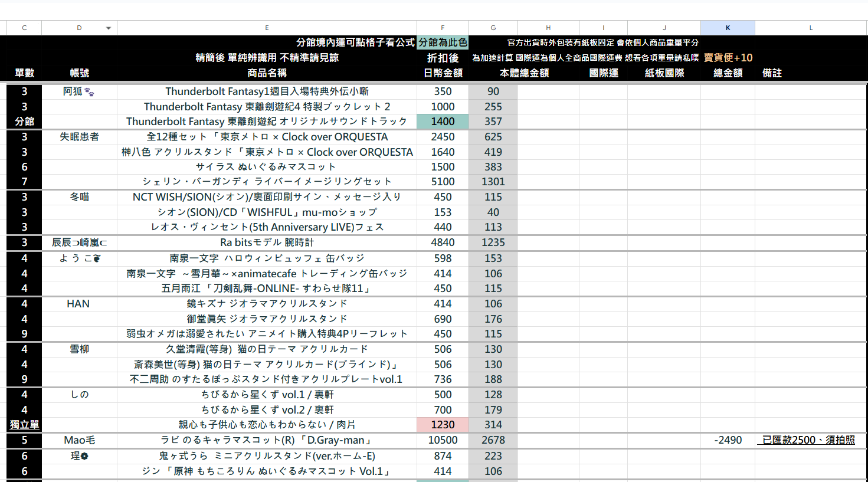Click the orange 賣貨便+10 cell
Screen dimensions: 868x482
[x=728, y=58]
